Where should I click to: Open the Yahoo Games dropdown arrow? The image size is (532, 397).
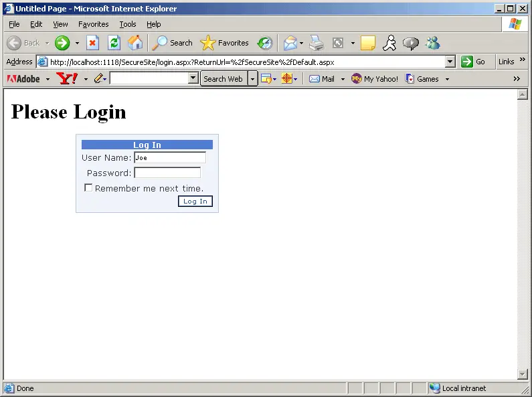447,79
